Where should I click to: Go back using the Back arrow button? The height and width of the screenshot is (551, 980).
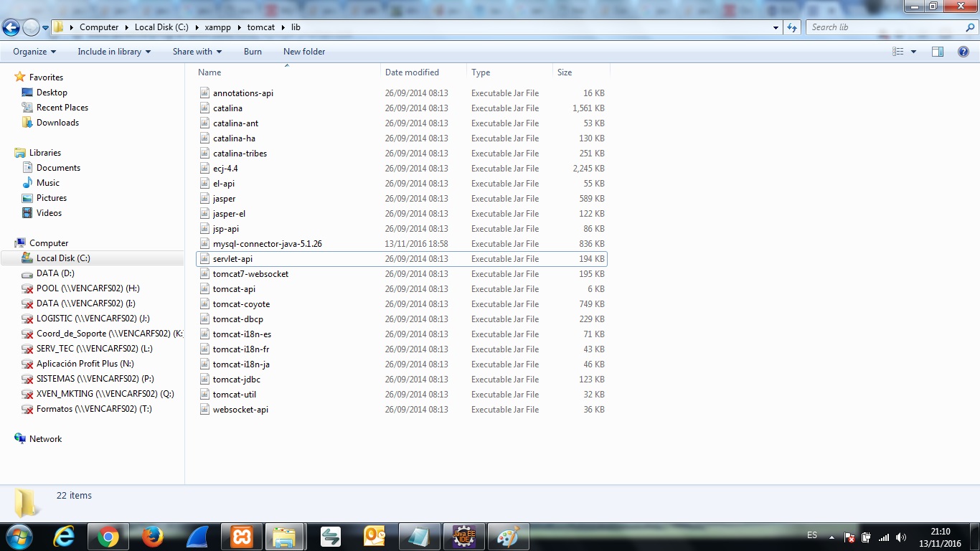11,28
